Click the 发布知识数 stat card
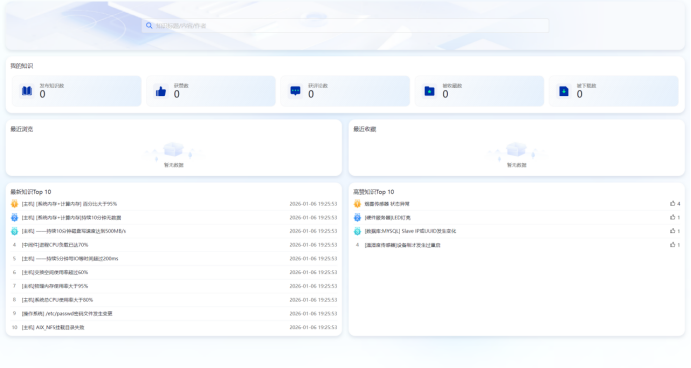The width and height of the screenshot is (691, 368). (x=77, y=91)
